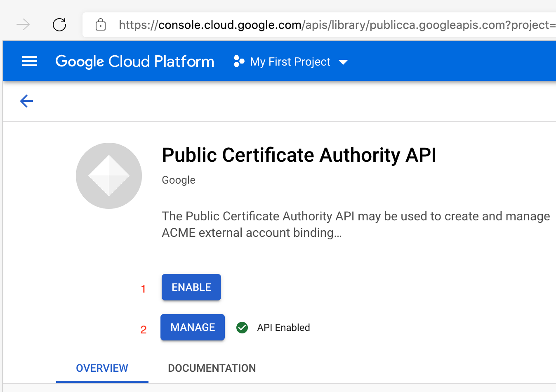Switch to the Documentation tab
The image size is (556, 392).
212,368
